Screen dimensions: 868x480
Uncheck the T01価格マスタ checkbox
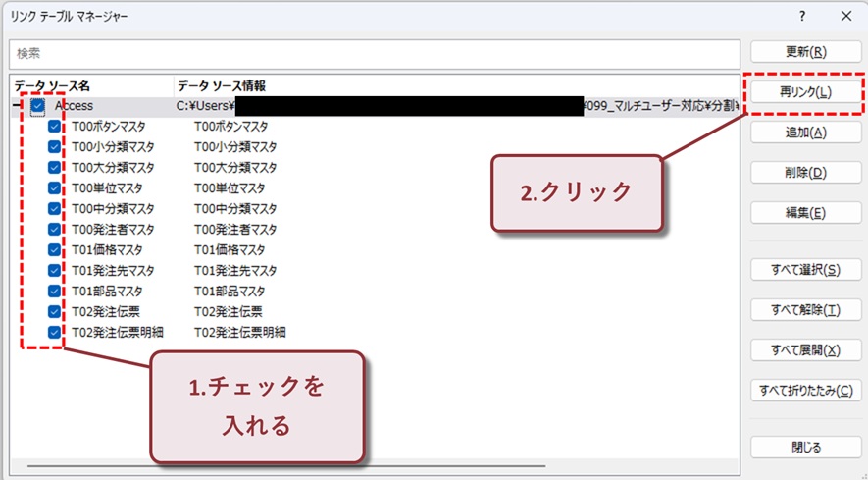(54, 250)
